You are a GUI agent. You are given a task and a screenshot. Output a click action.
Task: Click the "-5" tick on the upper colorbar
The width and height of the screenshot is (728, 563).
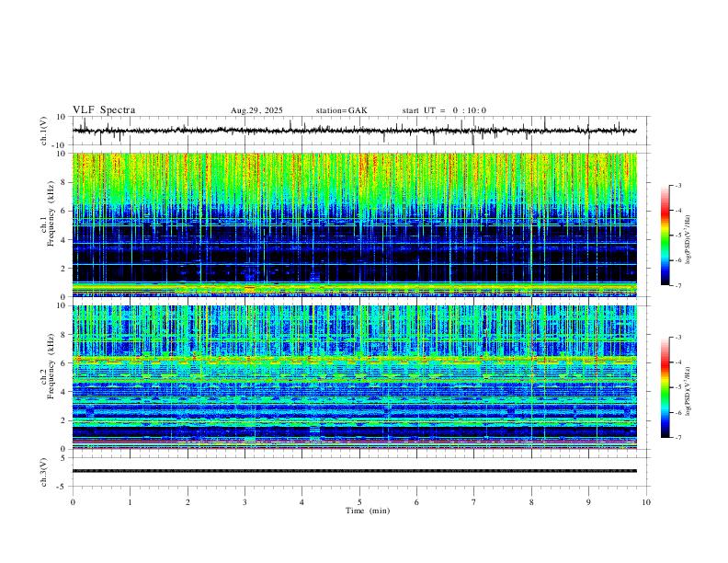[x=678, y=236]
